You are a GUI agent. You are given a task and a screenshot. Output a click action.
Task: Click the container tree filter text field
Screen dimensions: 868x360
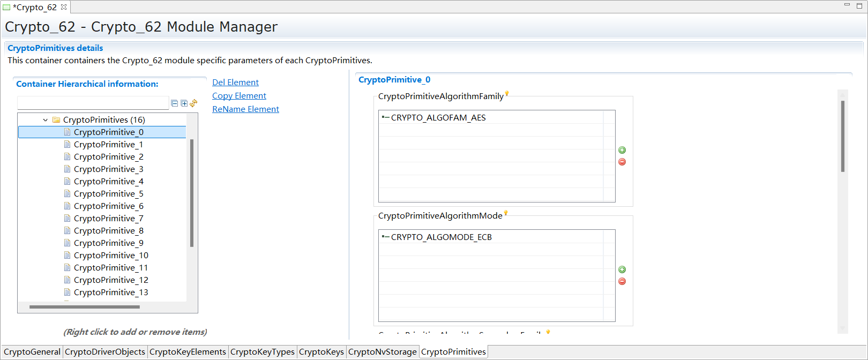pyautogui.click(x=93, y=103)
